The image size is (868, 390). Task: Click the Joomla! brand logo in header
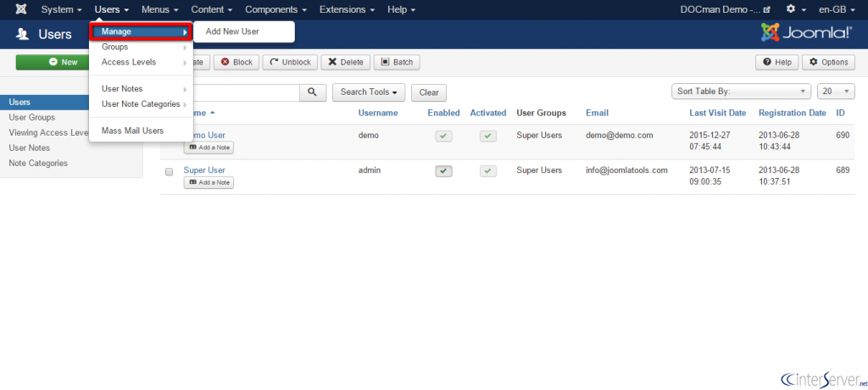806,33
